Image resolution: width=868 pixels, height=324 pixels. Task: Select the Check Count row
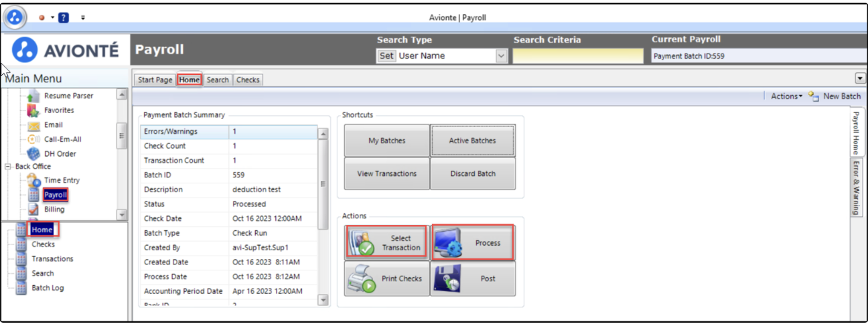point(228,146)
